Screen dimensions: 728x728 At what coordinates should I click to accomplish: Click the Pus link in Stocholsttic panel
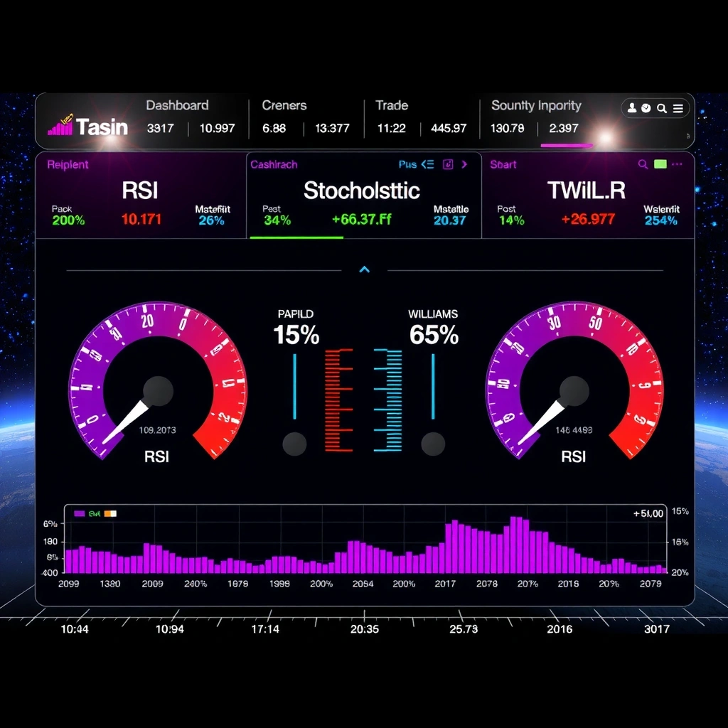point(407,164)
